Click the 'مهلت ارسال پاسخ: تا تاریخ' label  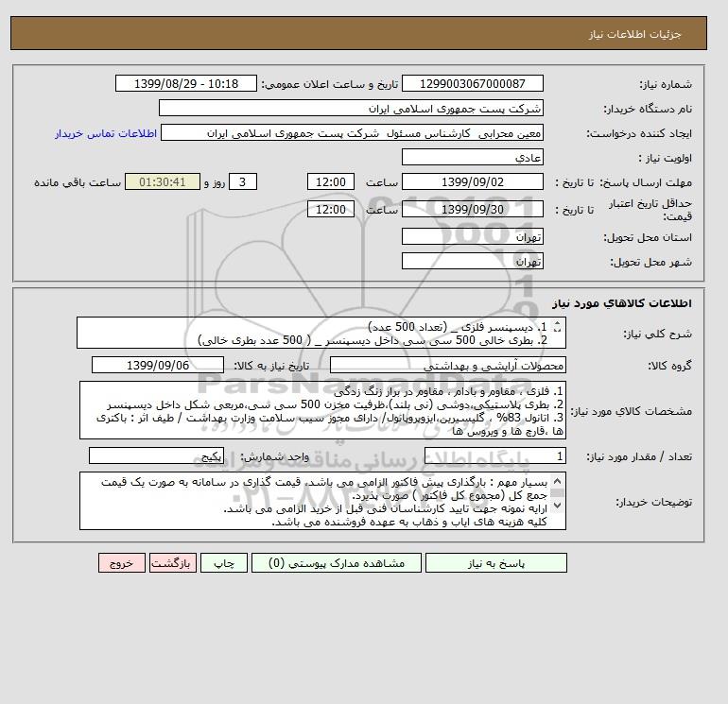[624, 182]
